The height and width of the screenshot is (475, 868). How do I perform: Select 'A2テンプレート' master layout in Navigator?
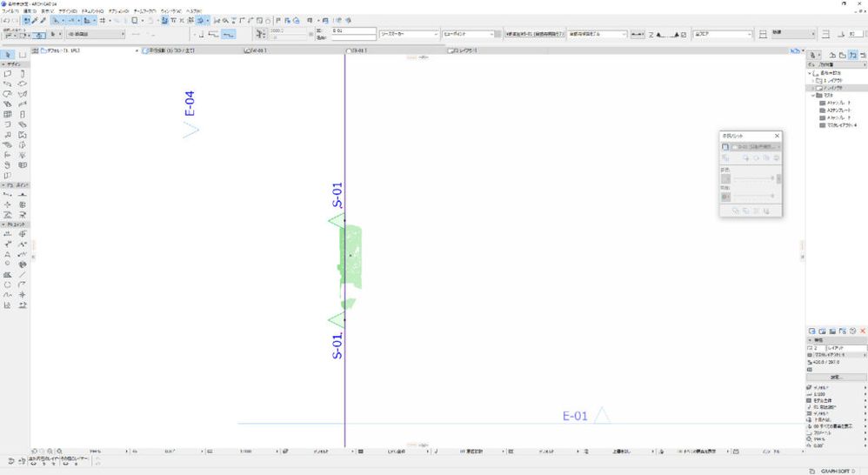(x=839, y=110)
